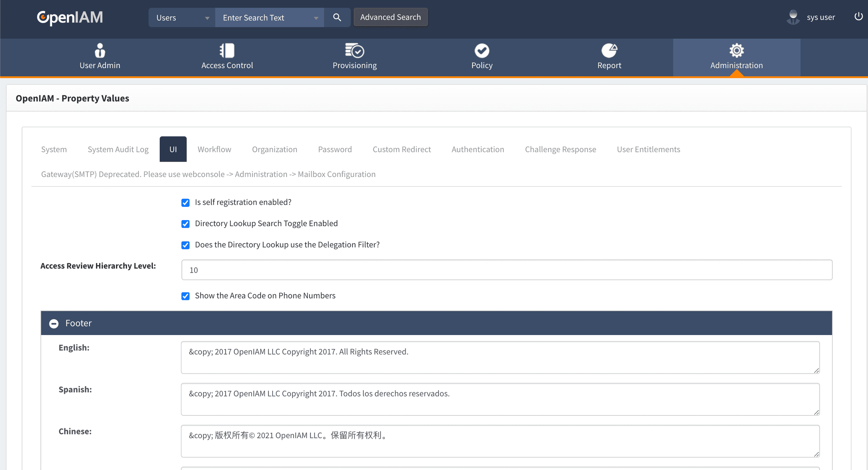The height and width of the screenshot is (470, 868).
Task: Click the Provisioning menu label
Action: pyautogui.click(x=354, y=65)
